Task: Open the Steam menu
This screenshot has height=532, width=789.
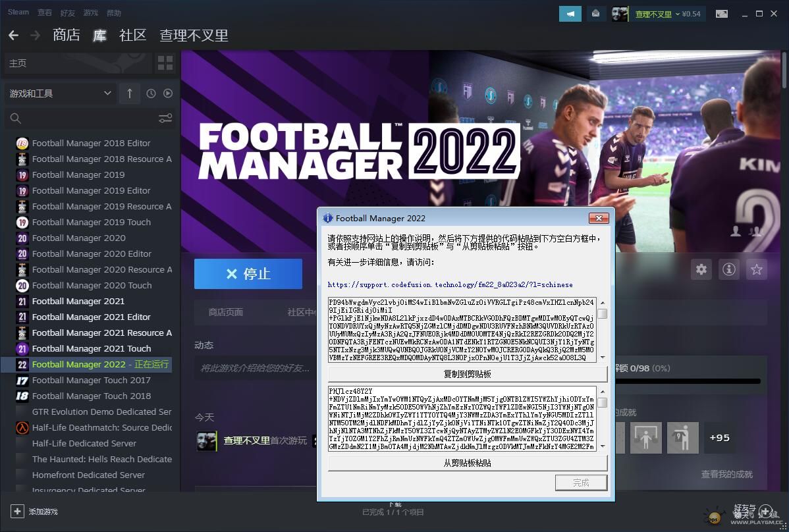Action: [18, 12]
